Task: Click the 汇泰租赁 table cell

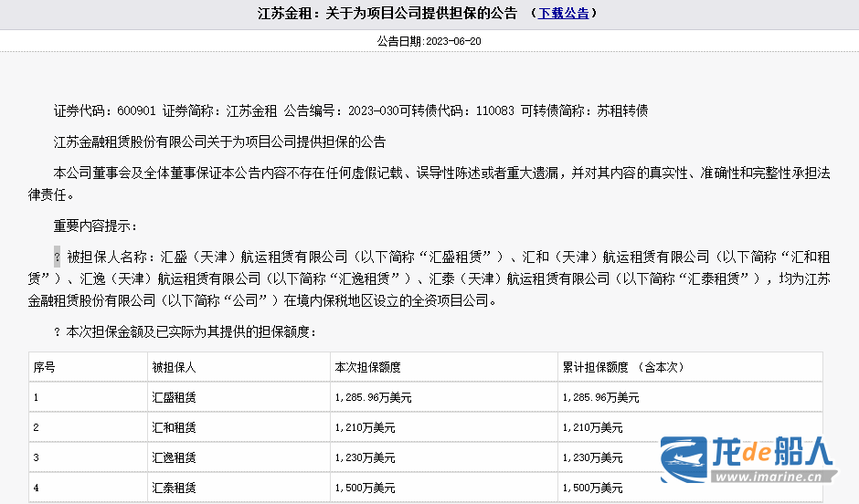Action: (x=174, y=488)
